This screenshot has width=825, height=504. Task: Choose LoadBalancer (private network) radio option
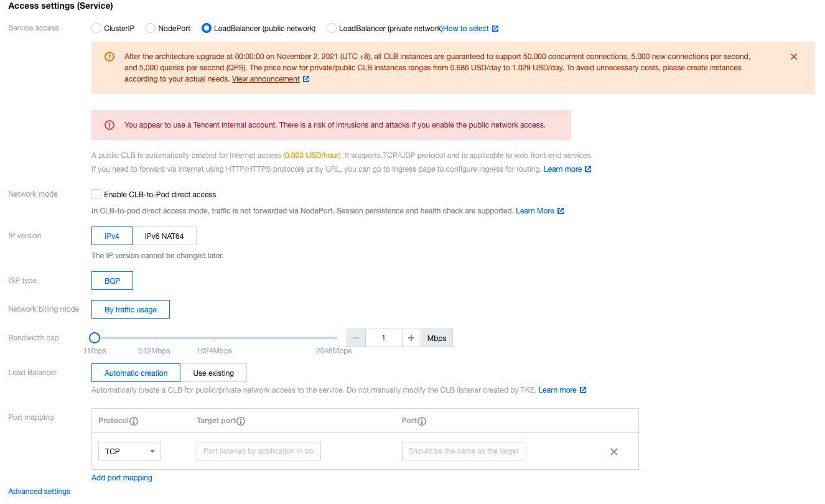pos(332,28)
